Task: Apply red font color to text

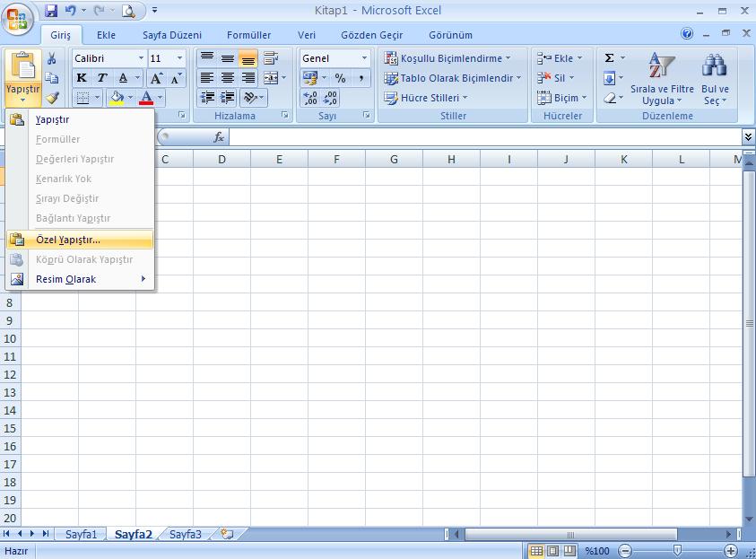Action: (146, 98)
